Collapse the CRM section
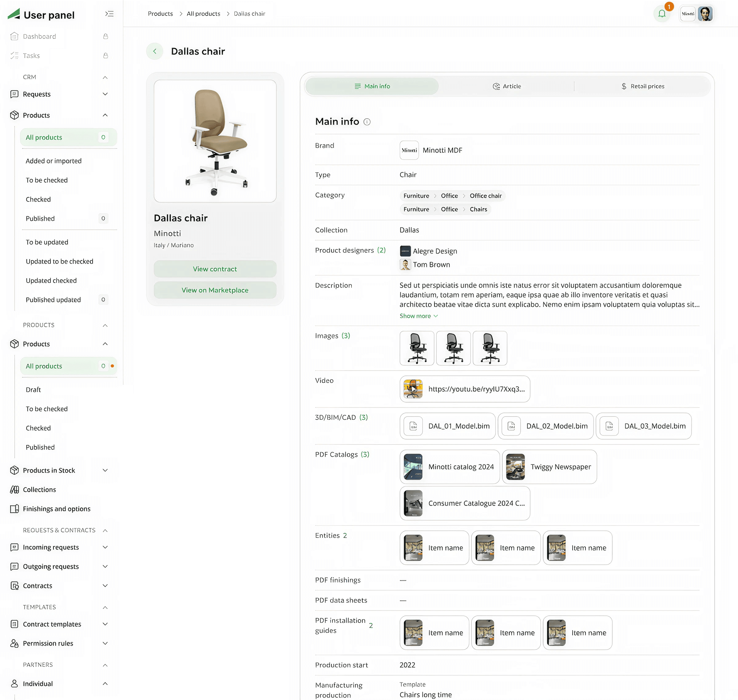This screenshot has height=700, width=738. pos(105,77)
